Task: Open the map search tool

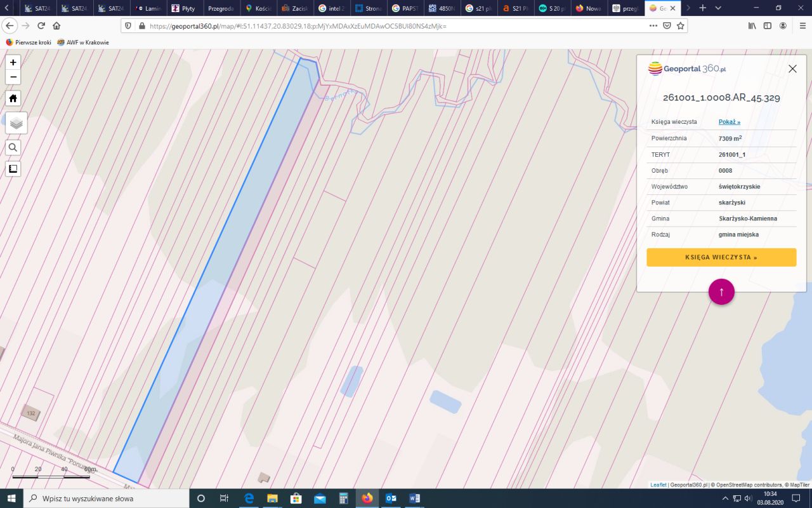Action: click(13, 148)
